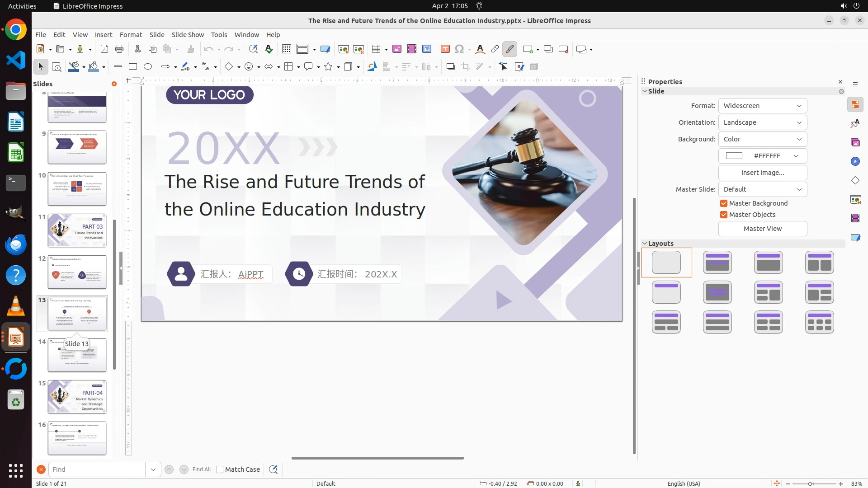
Task: Click the Print toolbar icon
Action: pyautogui.click(x=119, y=49)
